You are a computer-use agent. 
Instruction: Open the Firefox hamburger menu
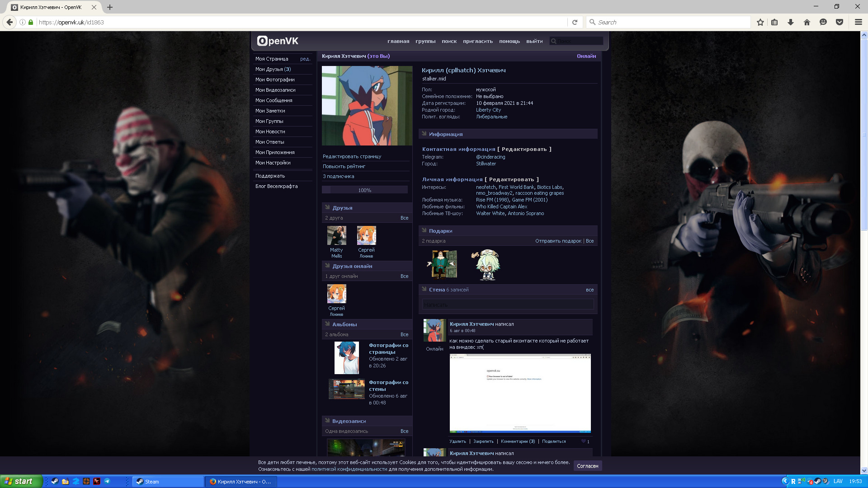(858, 22)
